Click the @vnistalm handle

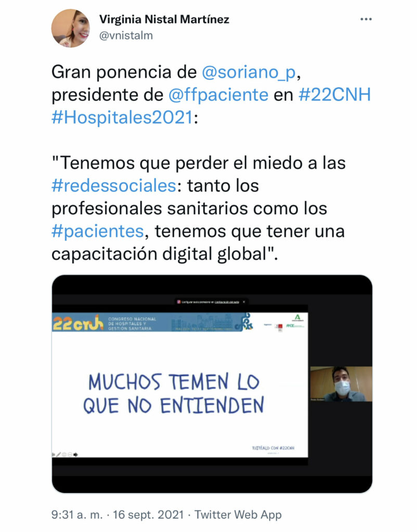126,35
